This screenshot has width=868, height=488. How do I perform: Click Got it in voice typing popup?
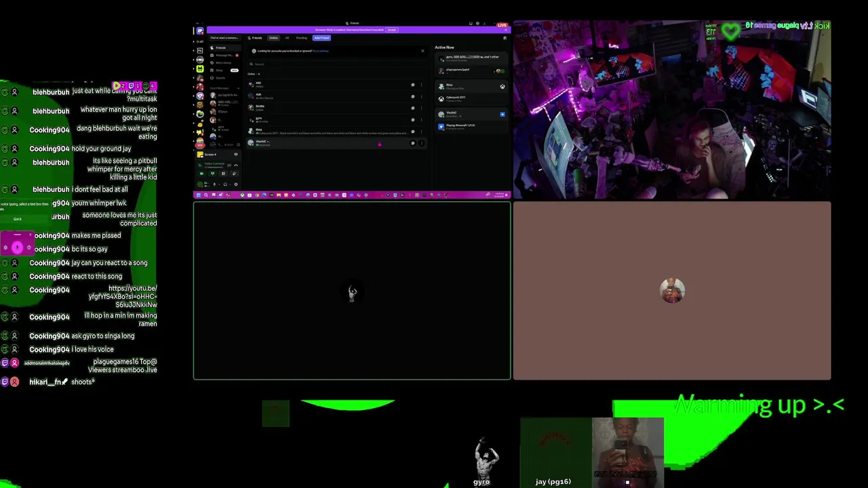(18, 219)
